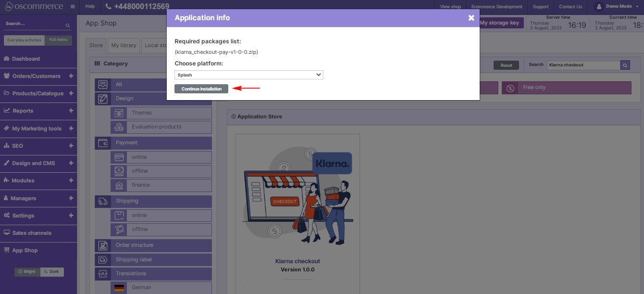
Task: Toggle the sidebar hamburger menu icon
Action: pos(72,7)
